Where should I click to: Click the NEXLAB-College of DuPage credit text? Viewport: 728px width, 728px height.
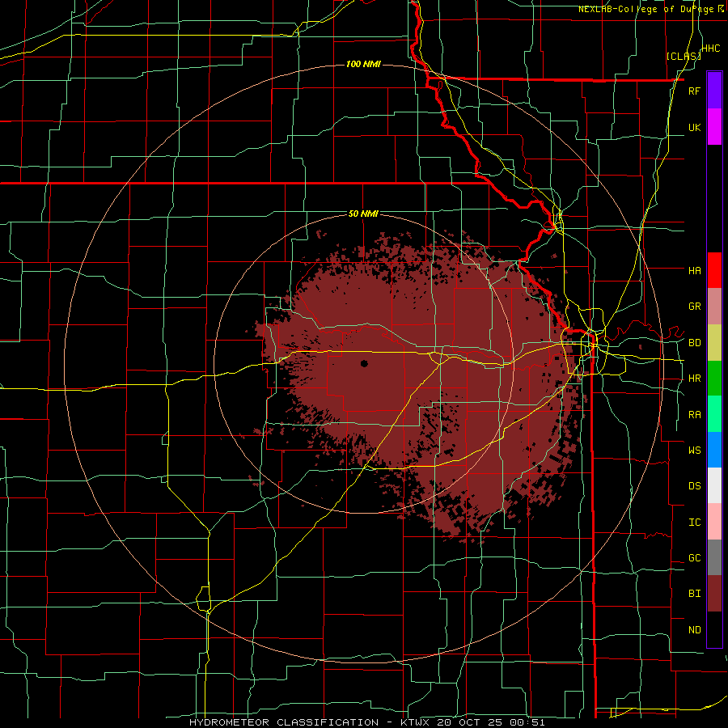(x=651, y=9)
